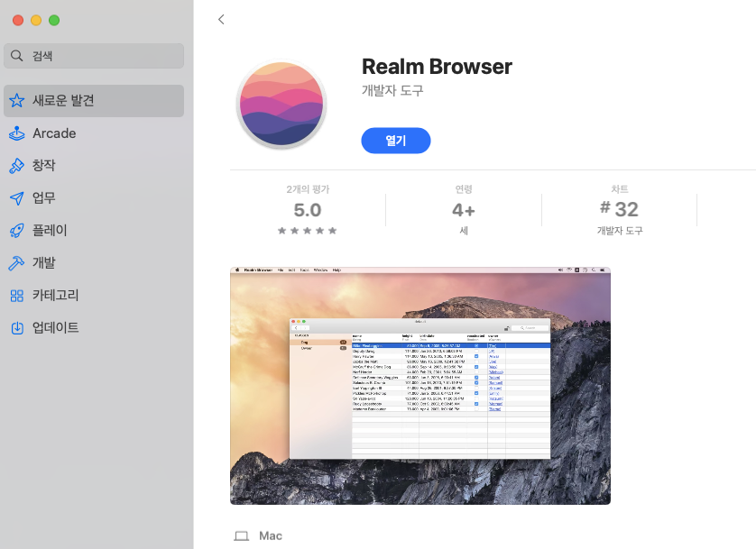The height and width of the screenshot is (549, 756).
Task: Open the 새로운 발견 sidebar section
Action: [x=94, y=101]
